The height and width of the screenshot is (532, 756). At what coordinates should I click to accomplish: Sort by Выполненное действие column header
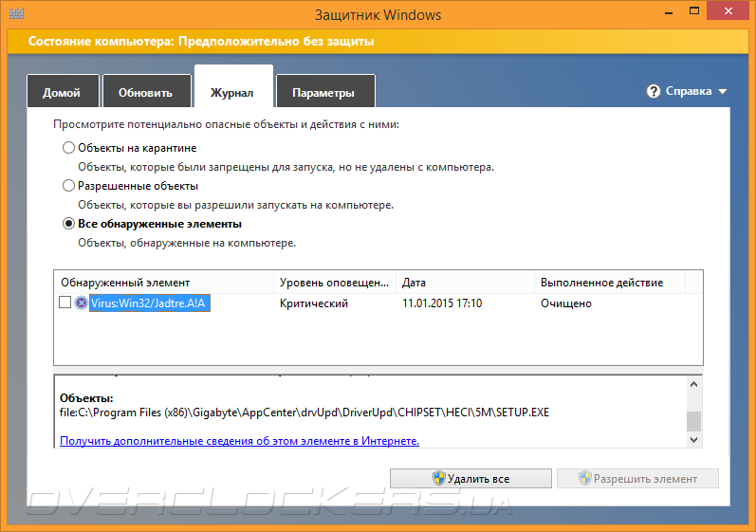pyautogui.click(x=609, y=283)
